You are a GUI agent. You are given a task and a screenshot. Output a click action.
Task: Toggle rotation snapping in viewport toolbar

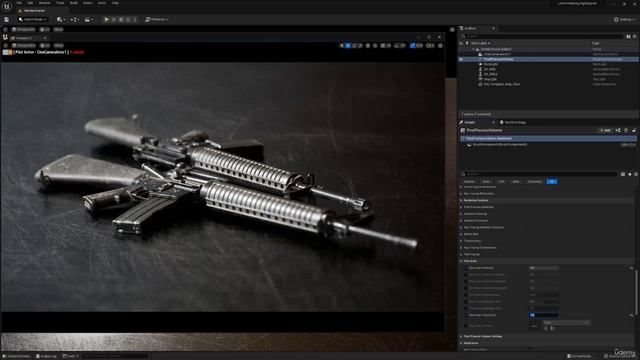coord(397,46)
